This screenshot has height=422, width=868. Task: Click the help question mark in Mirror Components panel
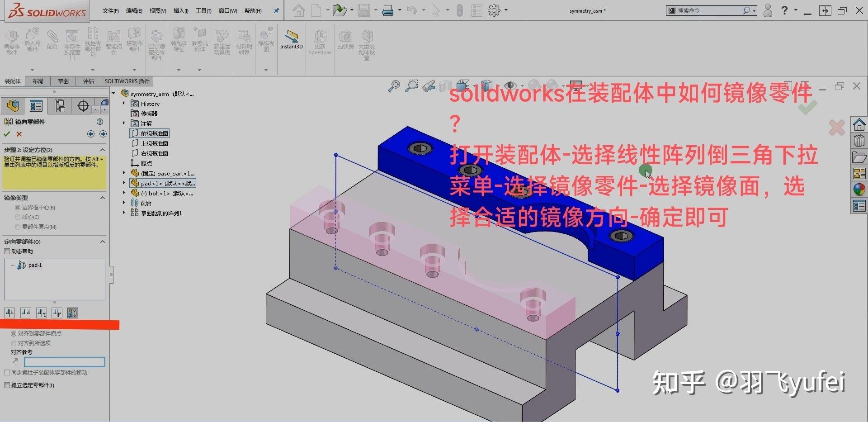pos(100,122)
